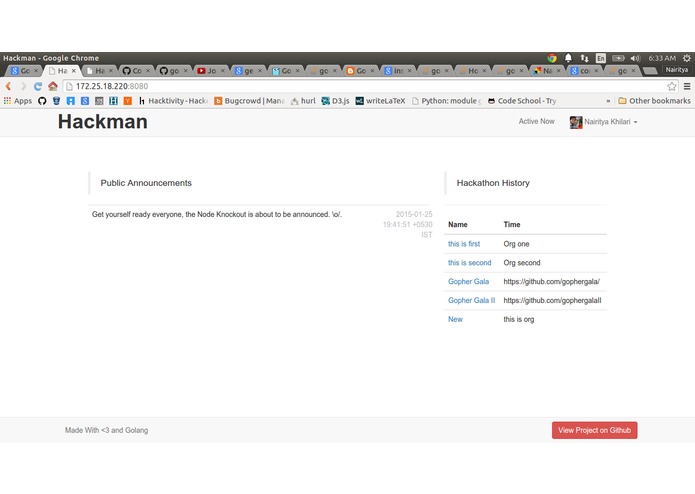This screenshot has width=695, height=494.
Task: Switch to the Google 'ge' tab
Action: [246, 71]
